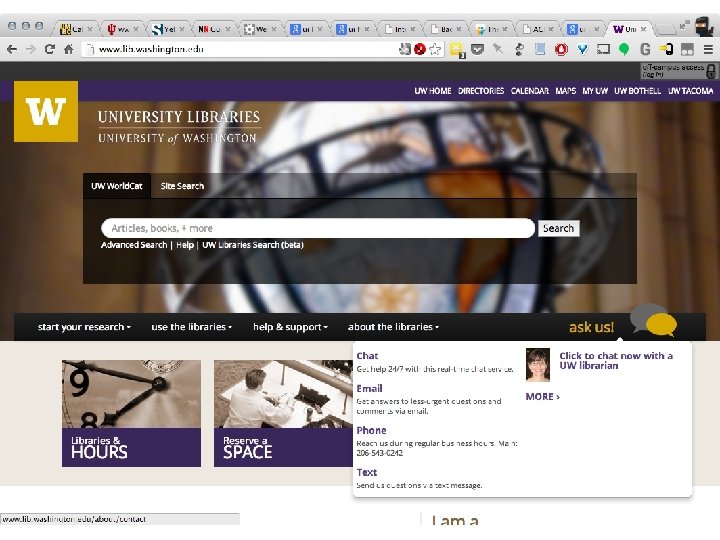Click the off-campus access lock icon

point(711,71)
